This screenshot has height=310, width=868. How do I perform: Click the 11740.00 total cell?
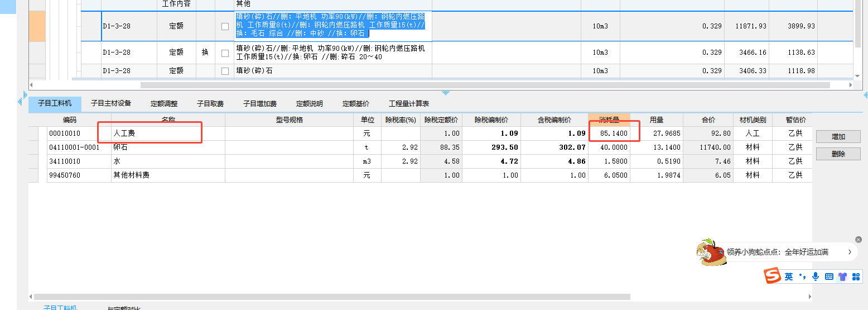click(708, 147)
